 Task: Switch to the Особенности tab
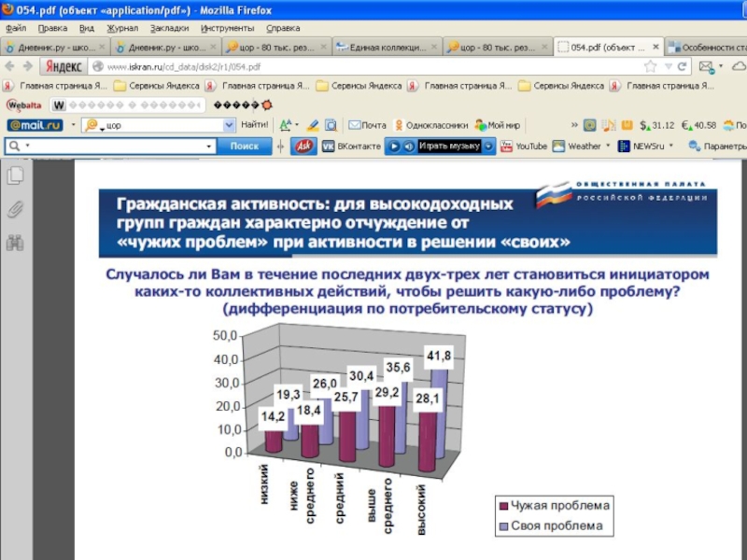tap(706, 48)
